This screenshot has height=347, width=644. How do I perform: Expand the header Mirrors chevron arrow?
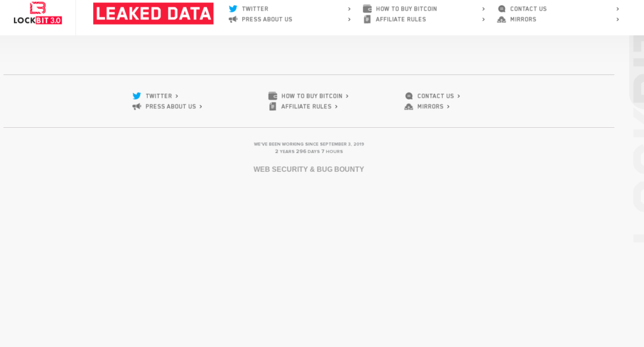coord(618,20)
